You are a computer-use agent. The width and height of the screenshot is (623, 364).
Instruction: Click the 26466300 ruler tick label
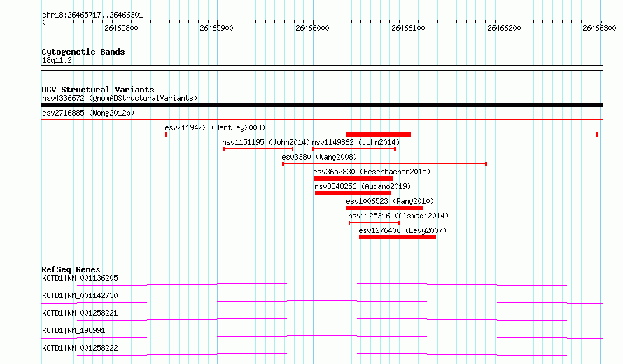pyautogui.click(x=599, y=28)
